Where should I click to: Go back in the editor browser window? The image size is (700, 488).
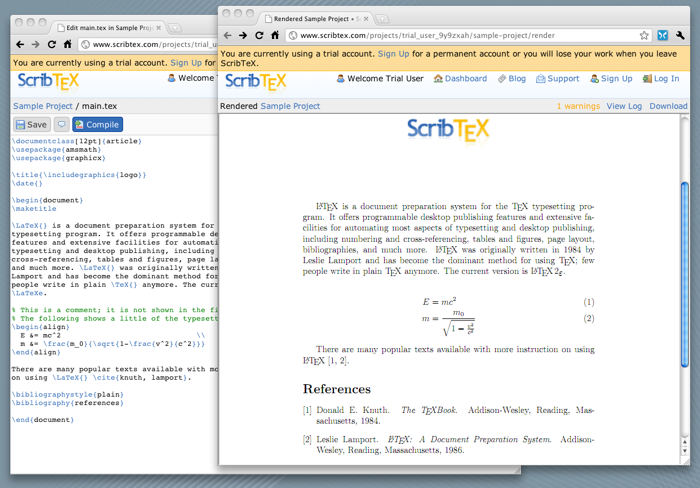pyautogui.click(x=20, y=44)
